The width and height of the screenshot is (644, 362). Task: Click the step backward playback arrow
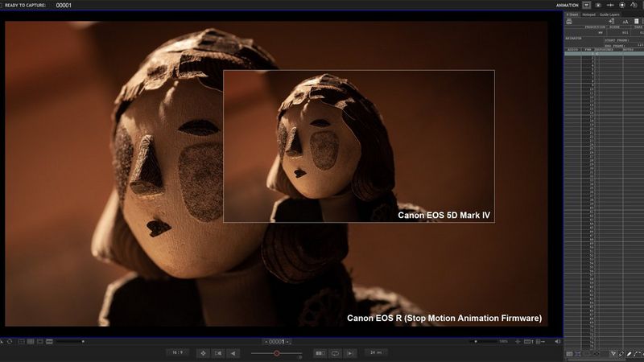[233, 352]
